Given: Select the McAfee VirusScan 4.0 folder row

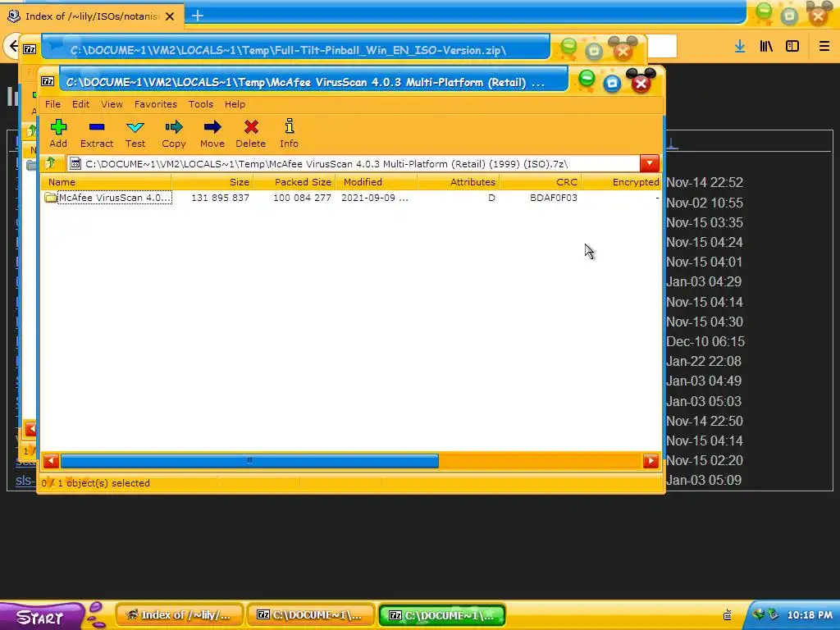Looking at the screenshot, I should tap(351, 198).
